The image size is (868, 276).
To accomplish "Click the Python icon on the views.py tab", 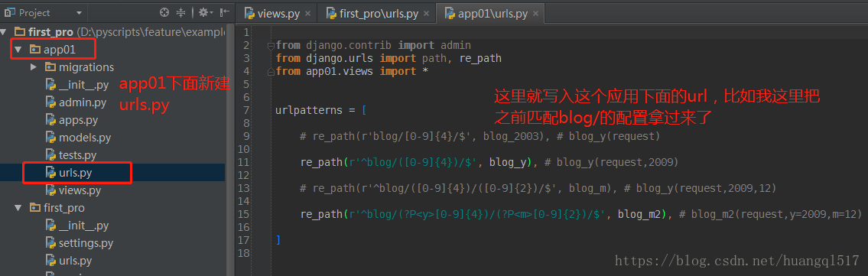I will (x=249, y=13).
